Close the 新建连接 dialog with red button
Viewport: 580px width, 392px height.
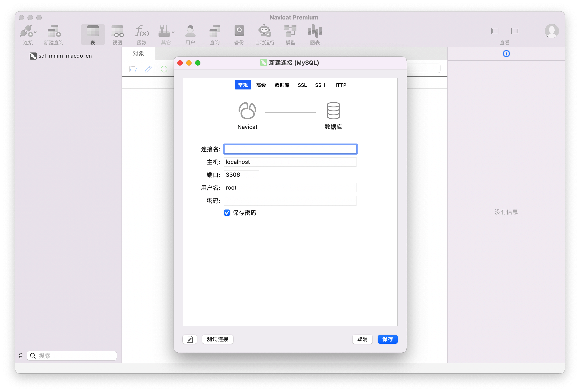[180, 63]
